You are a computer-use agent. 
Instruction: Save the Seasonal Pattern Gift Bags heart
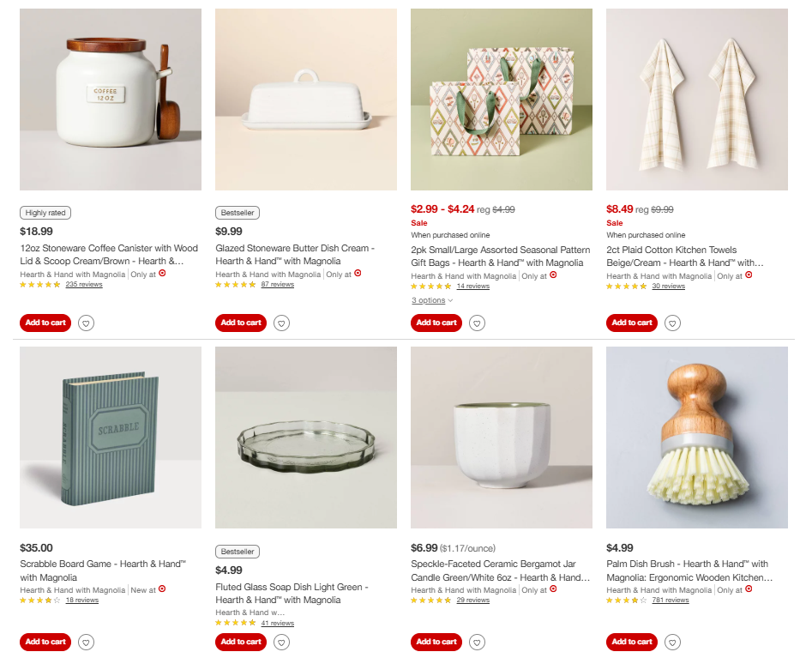coord(477,323)
